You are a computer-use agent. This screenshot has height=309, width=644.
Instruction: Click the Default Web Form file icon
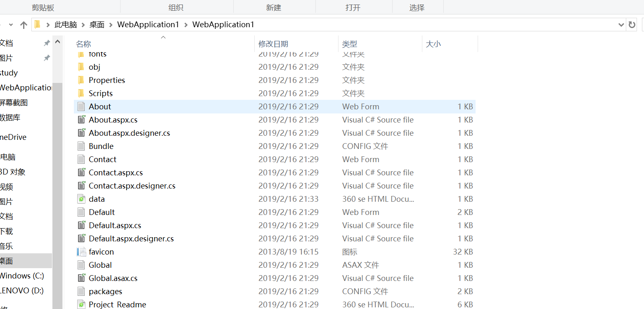pos(81,212)
